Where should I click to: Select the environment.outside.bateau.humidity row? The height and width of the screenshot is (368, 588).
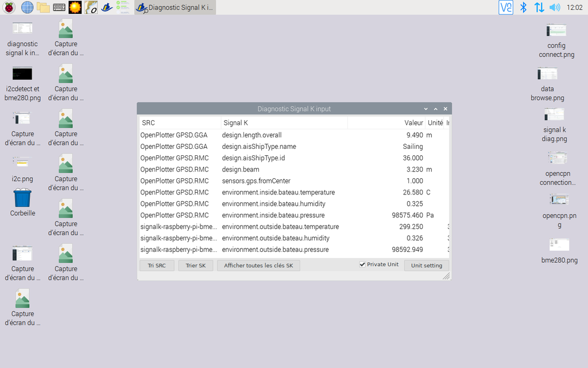pyautogui.click(x=294, y=238)
